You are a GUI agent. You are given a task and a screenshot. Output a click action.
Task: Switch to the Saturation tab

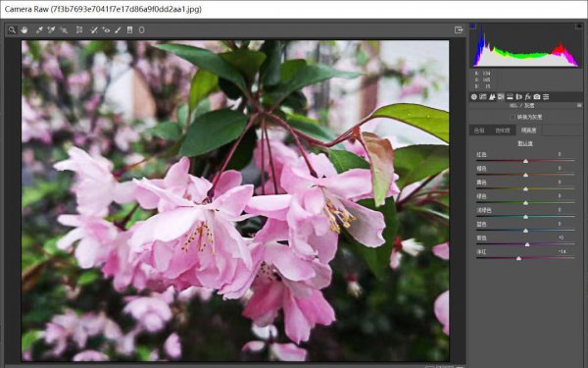[503, 131]
